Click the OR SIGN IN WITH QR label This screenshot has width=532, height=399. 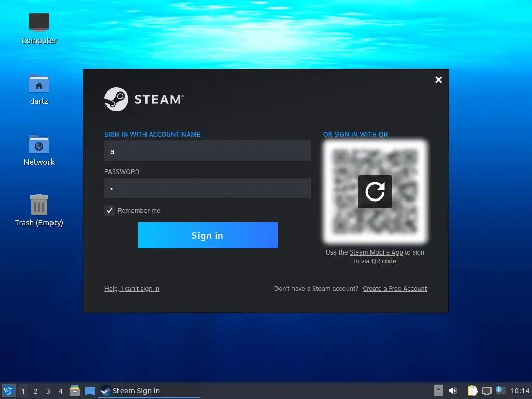[355, 135]
